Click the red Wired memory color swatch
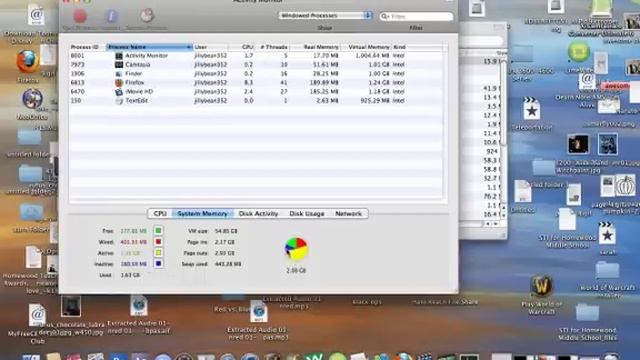 [x=158, y=242]
